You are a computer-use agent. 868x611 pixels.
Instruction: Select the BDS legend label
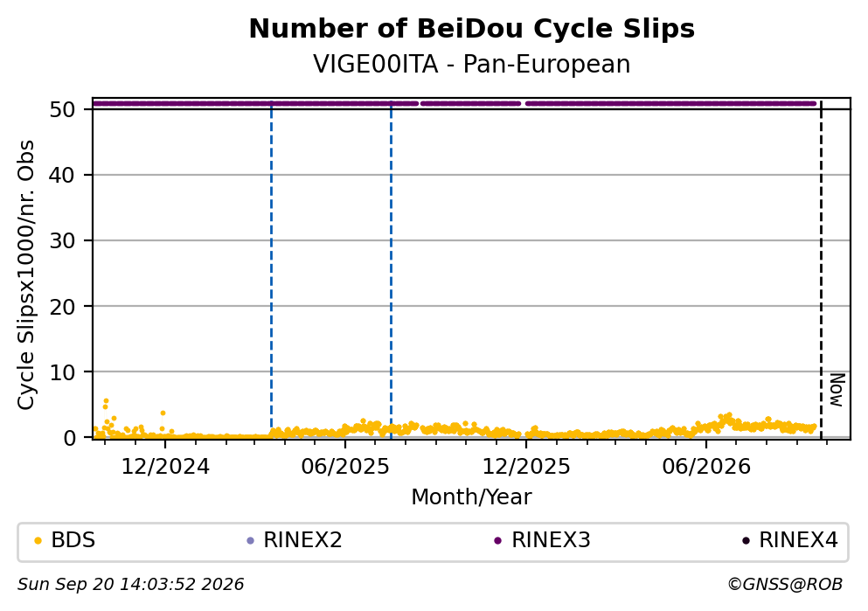pyautogui.click(x=73, y=540)
